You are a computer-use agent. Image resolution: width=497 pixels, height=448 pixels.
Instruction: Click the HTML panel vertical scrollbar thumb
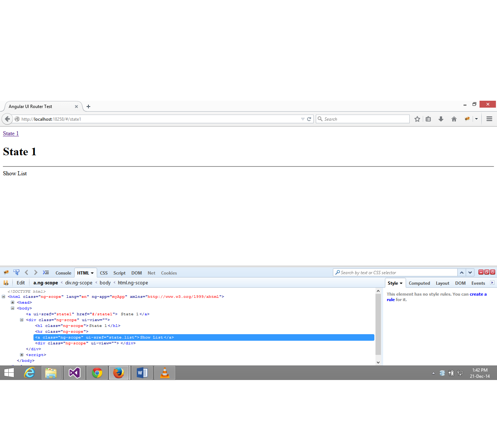378,324
